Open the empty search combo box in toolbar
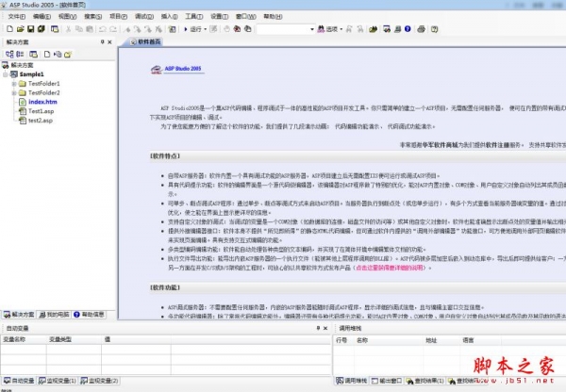This screenshot has width=566, height=392. pos(286,29)
